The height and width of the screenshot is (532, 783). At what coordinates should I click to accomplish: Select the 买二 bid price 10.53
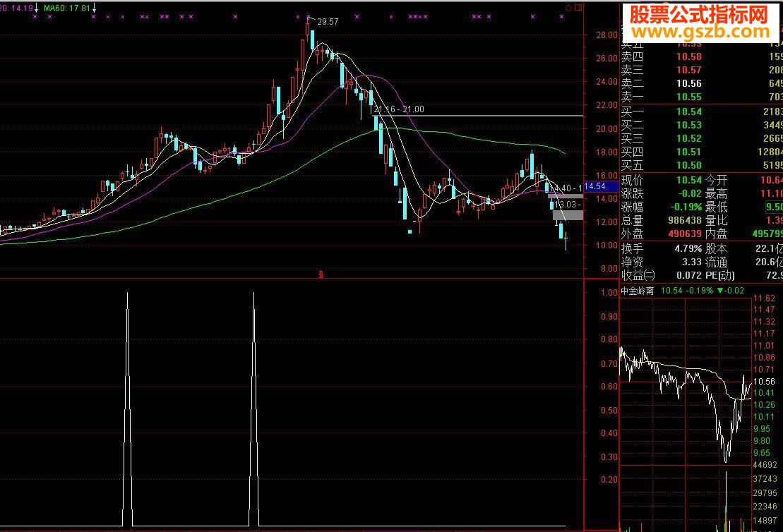pos(688,126)
